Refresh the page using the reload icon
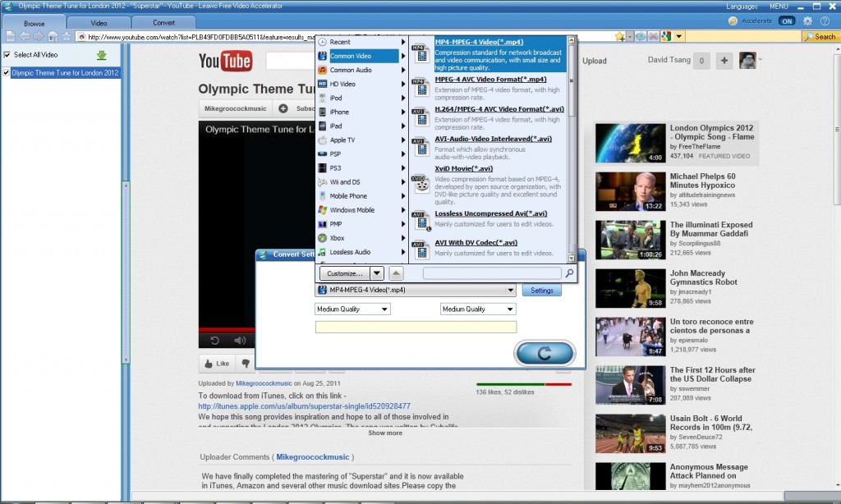 click(x=641, y=36)
